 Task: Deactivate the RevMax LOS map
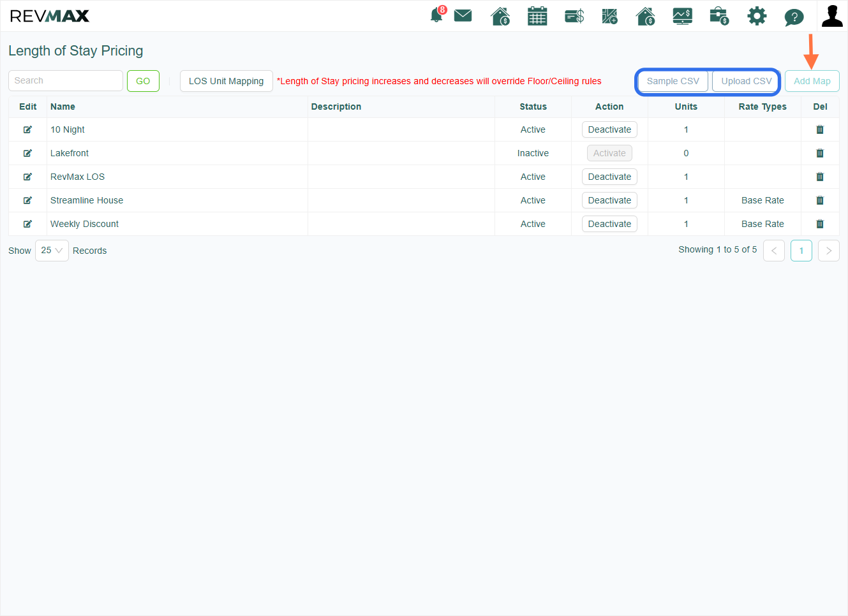pyautogui.click(x=609, y=177)
